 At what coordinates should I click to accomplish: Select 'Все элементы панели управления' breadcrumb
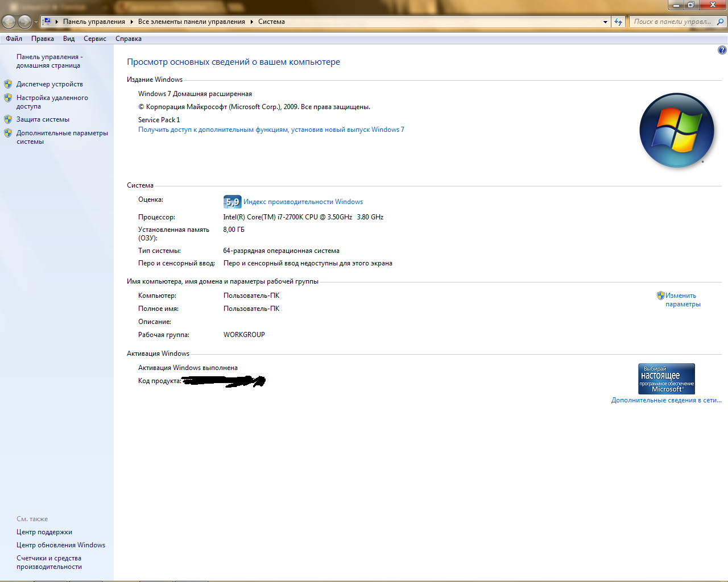(191, 22)
